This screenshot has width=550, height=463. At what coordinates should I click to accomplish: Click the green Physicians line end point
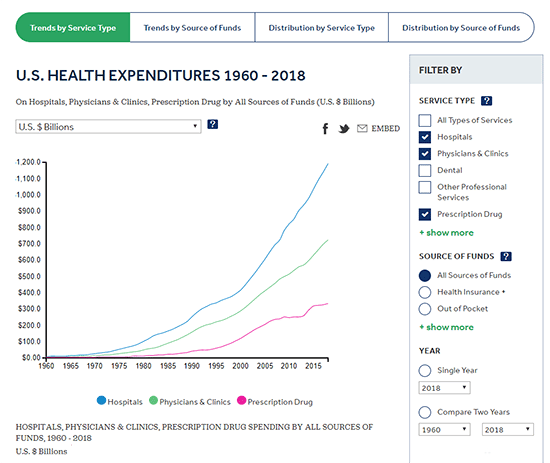point(327,240)
